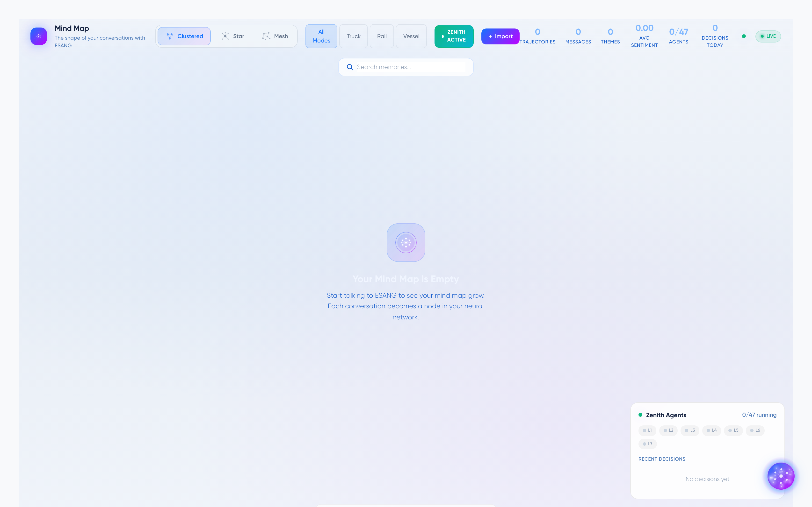Select the L4 agent layer chip

[x=711, y=430]
